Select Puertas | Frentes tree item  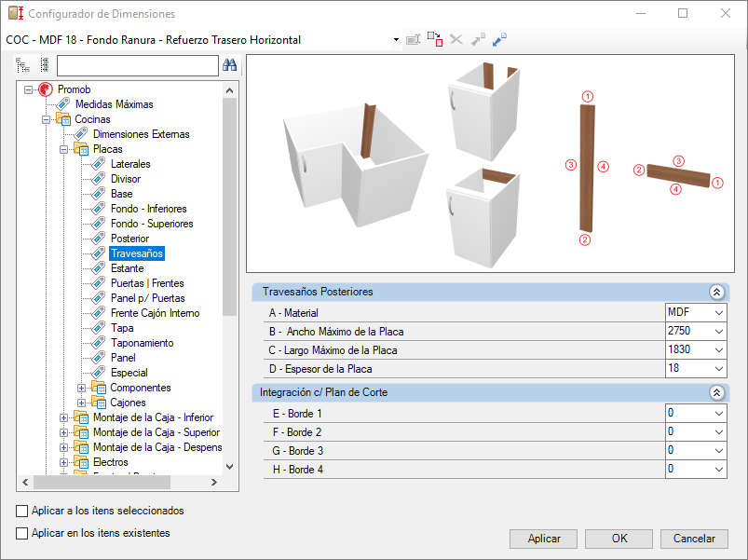pyautogui.click(x=147, y=283)
